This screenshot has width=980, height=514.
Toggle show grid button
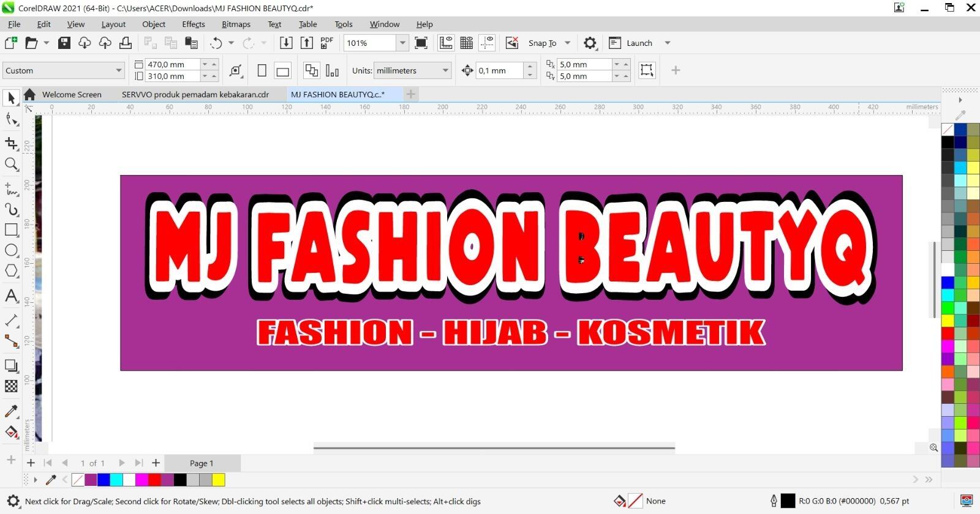466,43
